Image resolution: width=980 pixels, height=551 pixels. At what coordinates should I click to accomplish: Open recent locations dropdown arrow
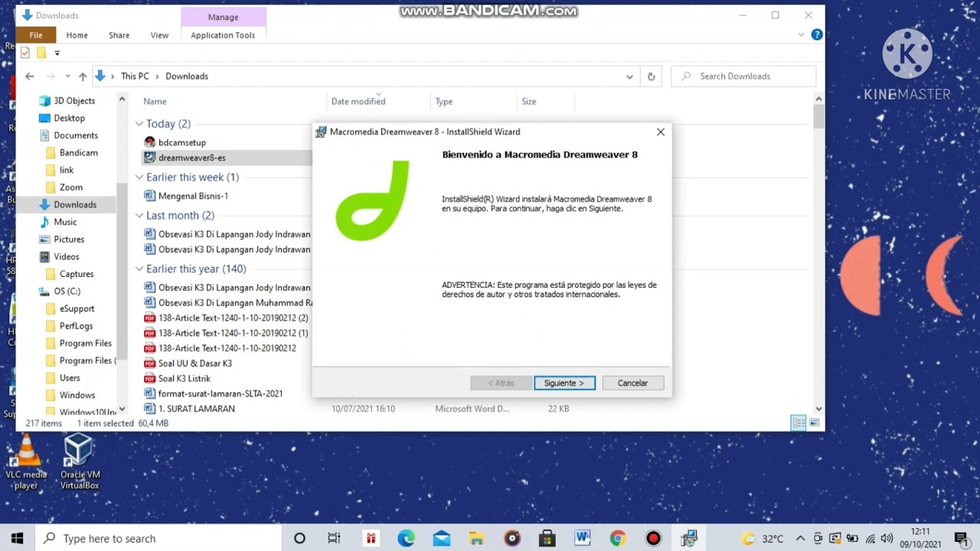(x=67, y=77)
